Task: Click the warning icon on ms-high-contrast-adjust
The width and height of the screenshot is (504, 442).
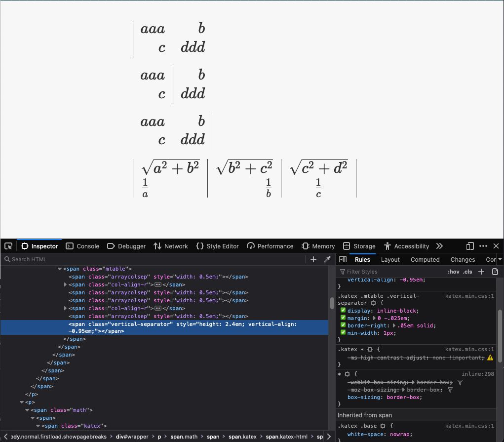Action: point(490,357)
